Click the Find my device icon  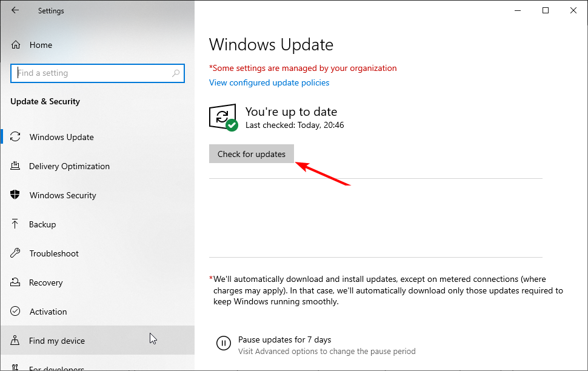point(16,341)
